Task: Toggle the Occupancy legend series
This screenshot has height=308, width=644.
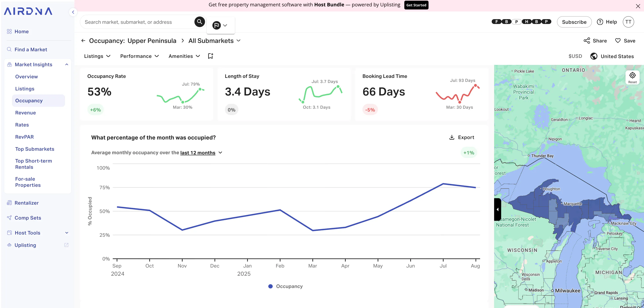Action: tap(285, 286)
